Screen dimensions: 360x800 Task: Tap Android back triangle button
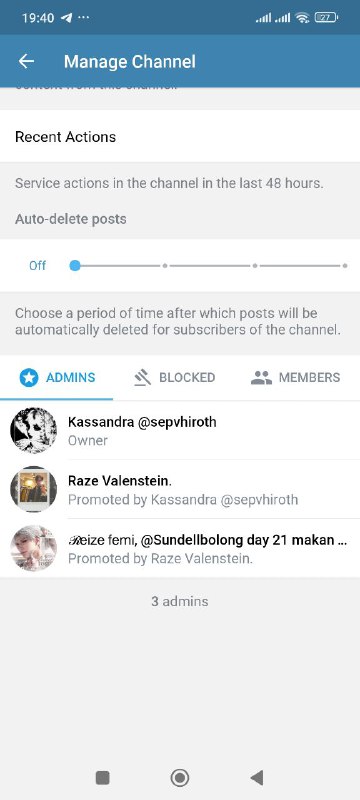point(257,778)
